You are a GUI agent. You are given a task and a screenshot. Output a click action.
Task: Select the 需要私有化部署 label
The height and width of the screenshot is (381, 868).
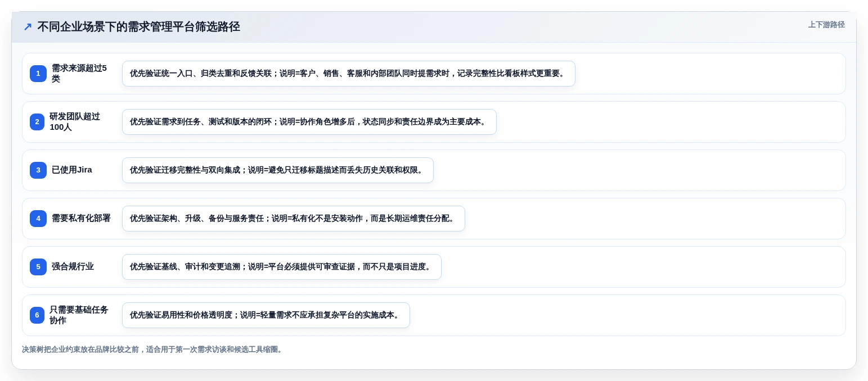[81, 219]
